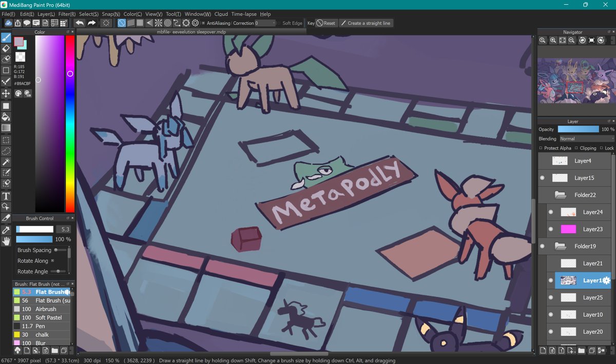Click the foreground color swatch
This screenshot has width=616, height=364.
point(18,41)
